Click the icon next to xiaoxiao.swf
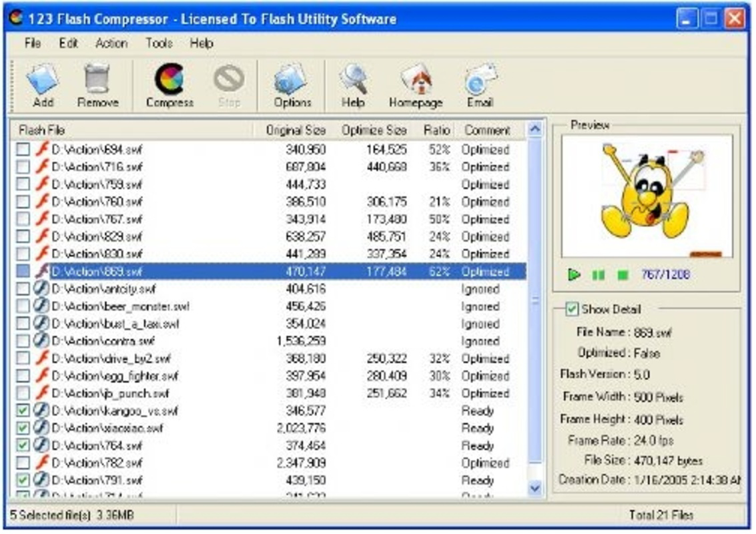 41,427
